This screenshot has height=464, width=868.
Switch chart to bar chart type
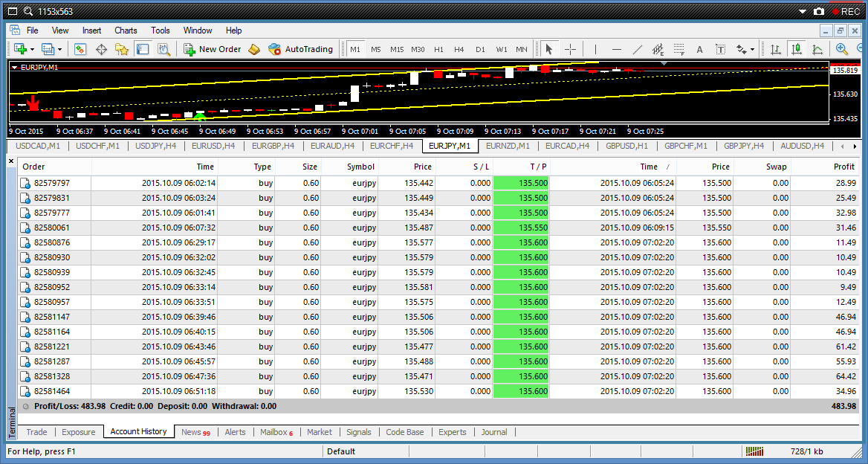click(x=776, y=49)
